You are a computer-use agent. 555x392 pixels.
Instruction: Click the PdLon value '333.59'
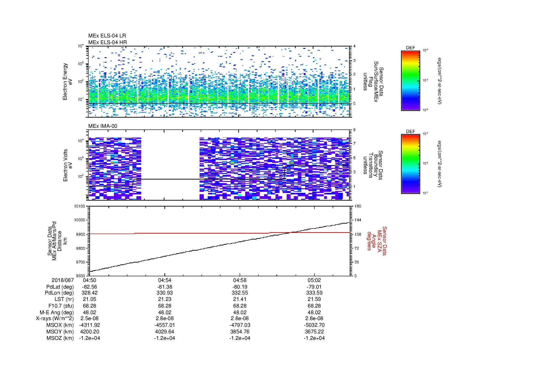[x=314, y=293]
